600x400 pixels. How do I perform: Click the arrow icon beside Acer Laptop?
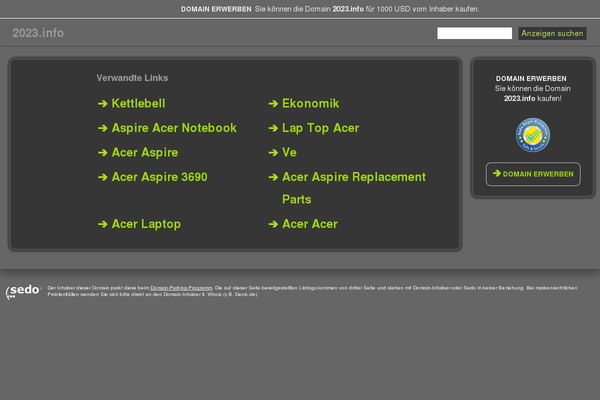point(103,224)
